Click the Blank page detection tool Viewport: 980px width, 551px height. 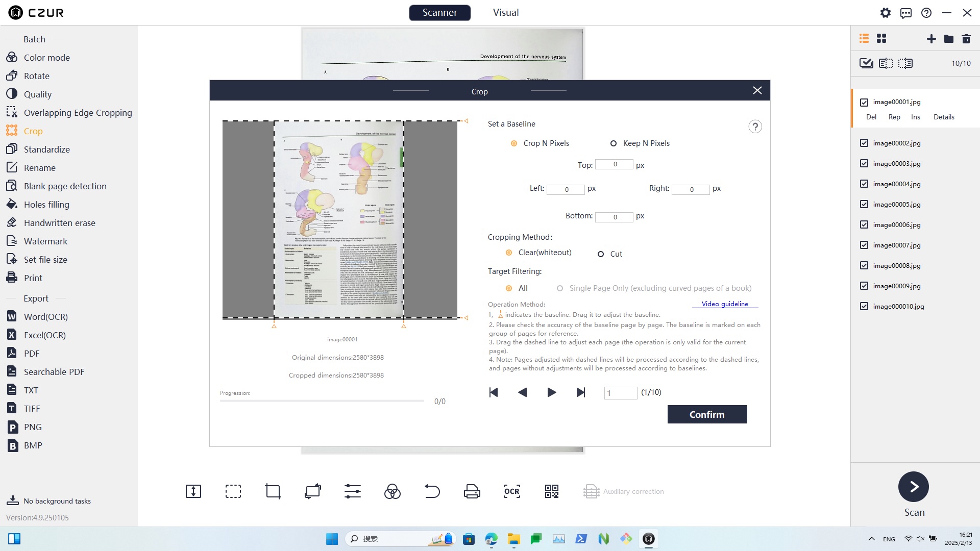[x=65, y=186]
